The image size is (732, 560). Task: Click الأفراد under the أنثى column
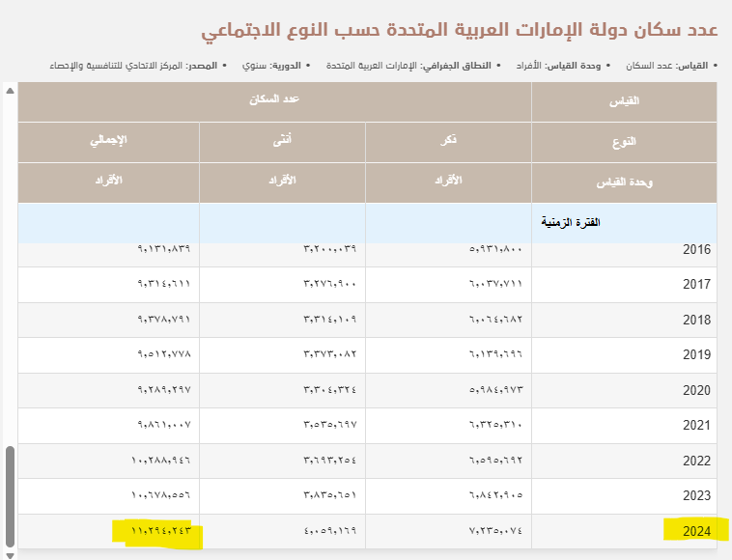click(x=282, y=182)
